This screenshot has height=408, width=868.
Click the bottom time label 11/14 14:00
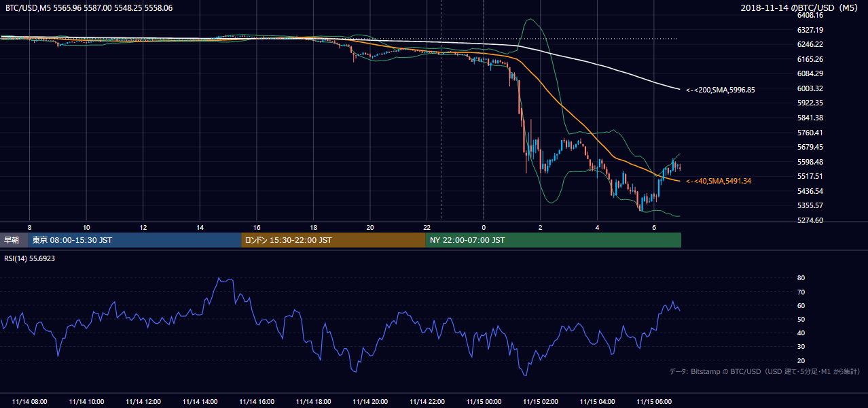tap(200, 402)
